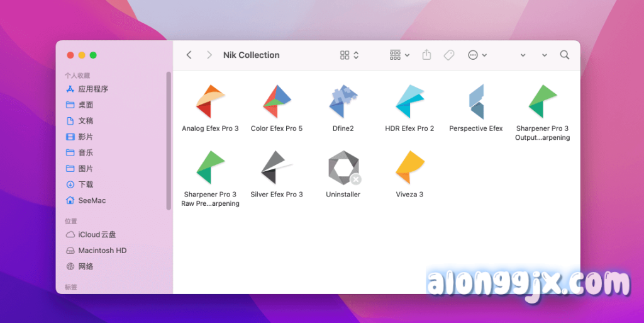Select Sharpener Pro 3 Output Sharpening icon
Image resolution: width=644 pixels, height=323 pixels.
(x=542, y=102)
